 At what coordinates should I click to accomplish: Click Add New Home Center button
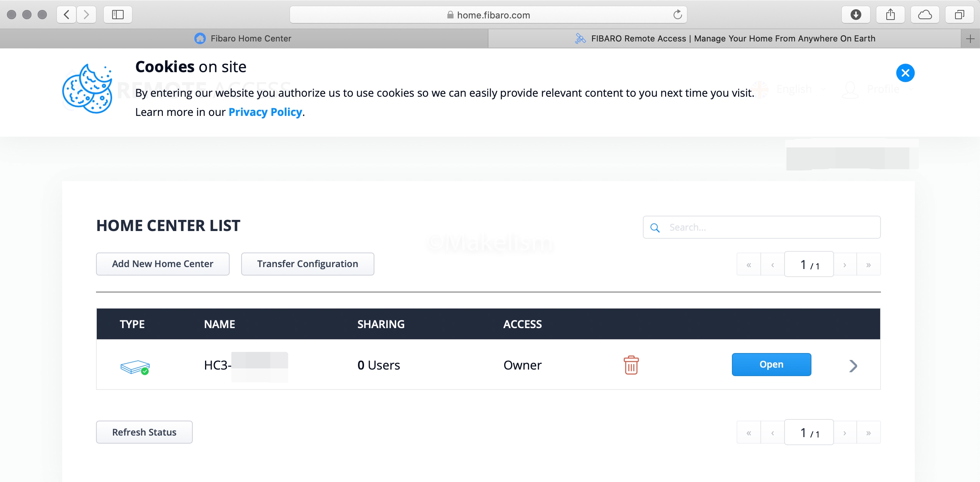[x=162, y=264]
